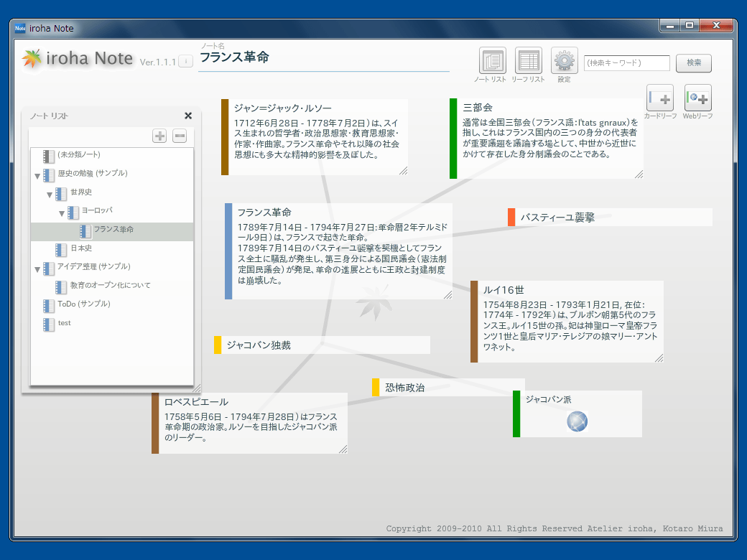The height and width of the screenshot is (560, 747).
Task: Open the globe icon in ジャコバン派 leaf
Action: 577,421
